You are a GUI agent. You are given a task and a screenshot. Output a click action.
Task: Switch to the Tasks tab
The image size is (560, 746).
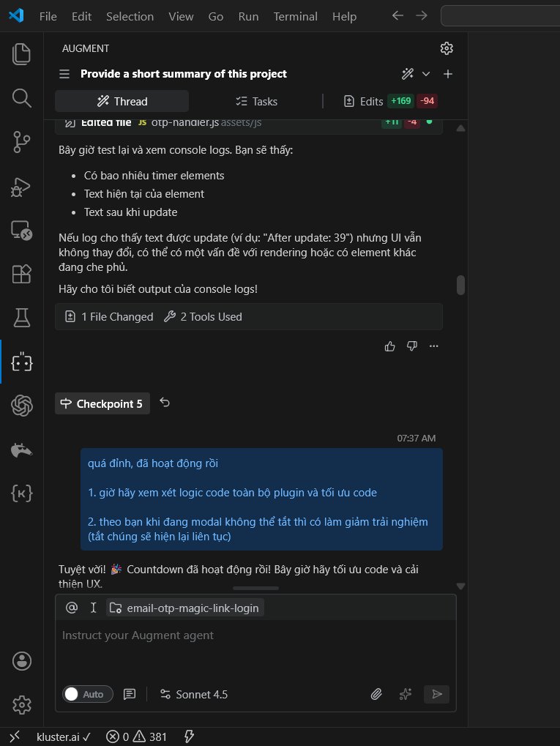pos(255,101)
